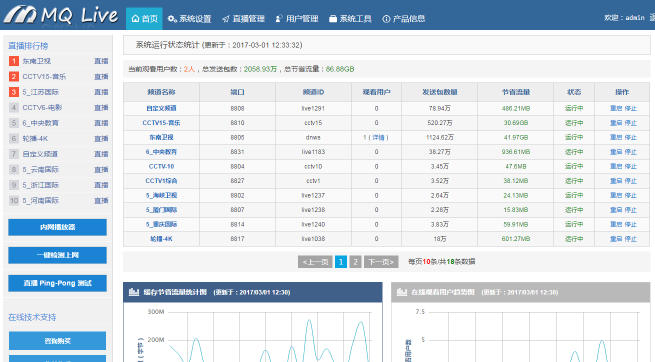Select the 轮播-4K entry in ranking list
655x362 pixels.
tap(36, 139)
